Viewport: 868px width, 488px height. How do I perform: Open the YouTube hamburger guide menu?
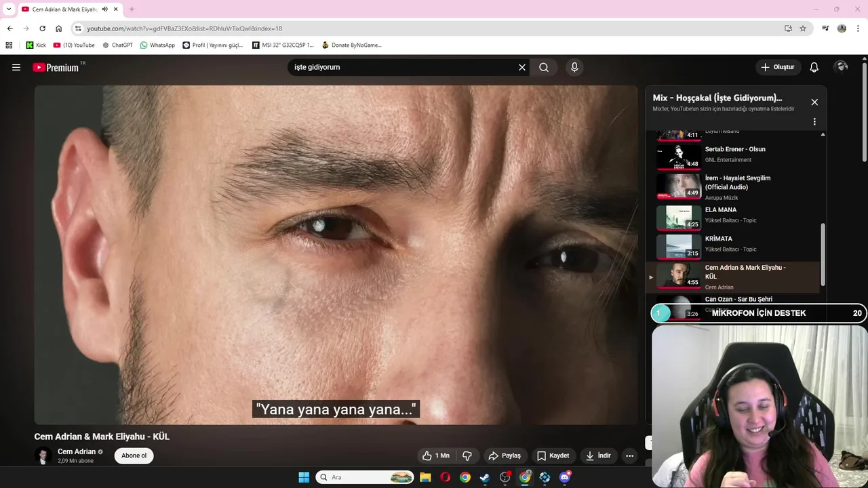(16, 67)
